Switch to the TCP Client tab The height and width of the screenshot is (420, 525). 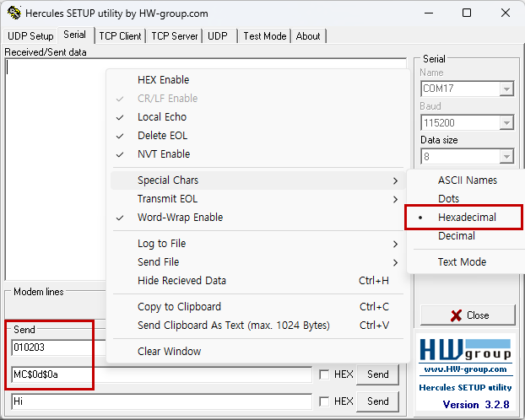[x=120, y=36]
